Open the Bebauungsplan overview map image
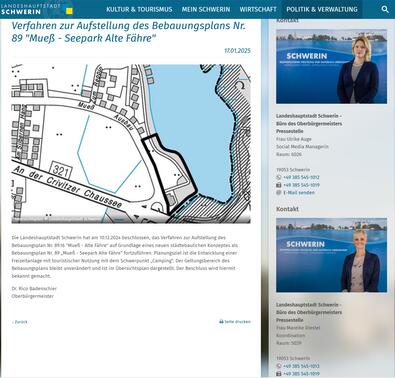395x378 pixels. 131,144
